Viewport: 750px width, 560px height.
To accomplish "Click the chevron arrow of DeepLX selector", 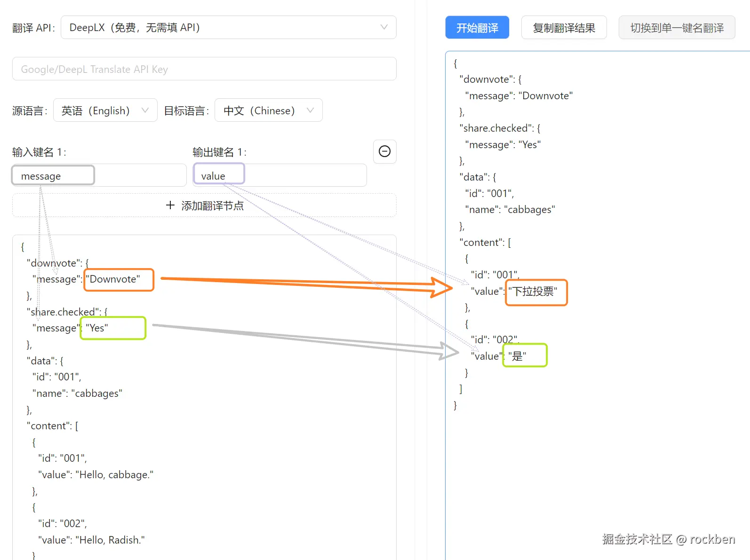I will tap(384, 27).
